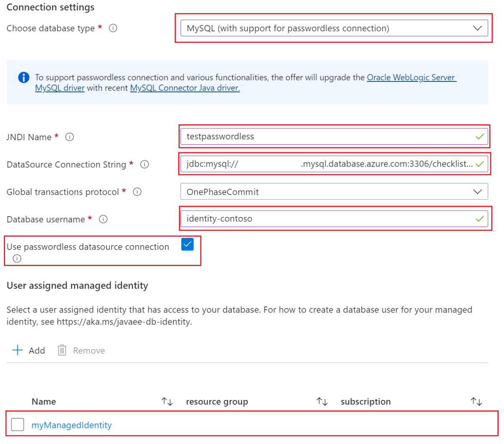Viewport: 504px width, 444px height.
Task: Sort identities by Name column
Action: (167, 402)
